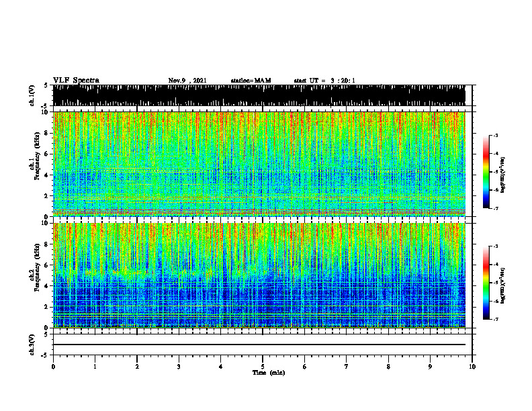
Task: Click the ch.2 "Frequency (kHz)" axis label
Action: [x=37, y=267]
